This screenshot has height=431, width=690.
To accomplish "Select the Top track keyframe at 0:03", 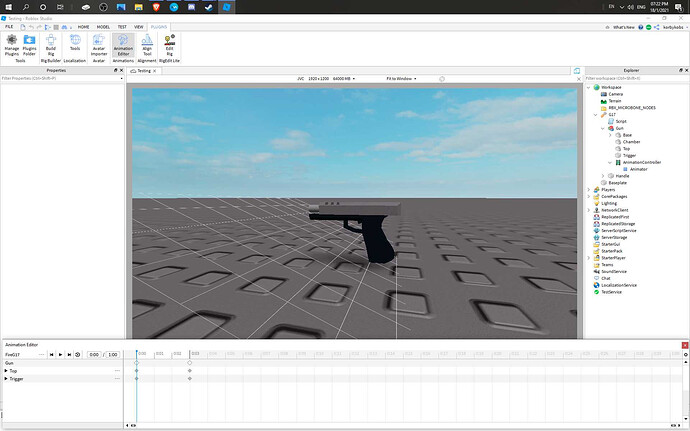I will [x=190, y=371].
